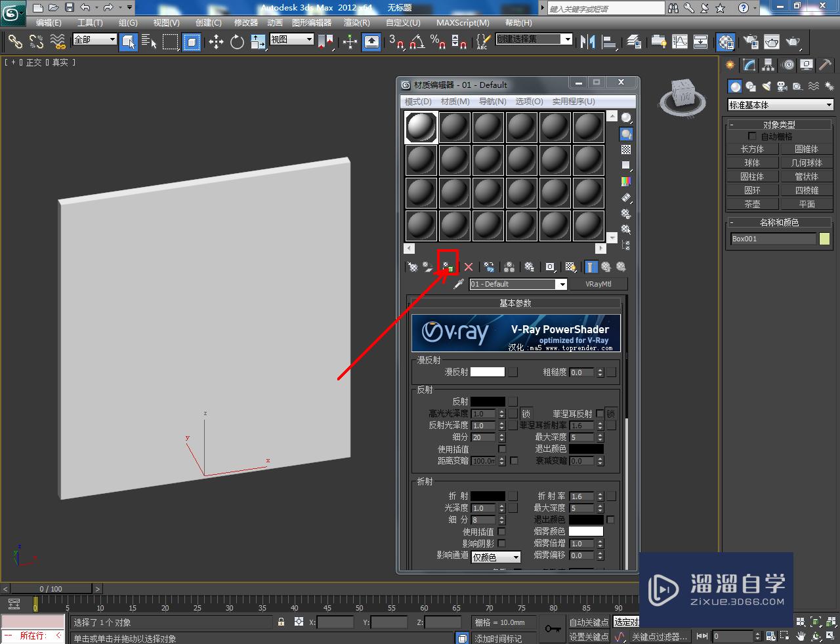Screen dimensions: 840x644
Task: Open the Hierarchy command panel tab
Action: point(768,65)
